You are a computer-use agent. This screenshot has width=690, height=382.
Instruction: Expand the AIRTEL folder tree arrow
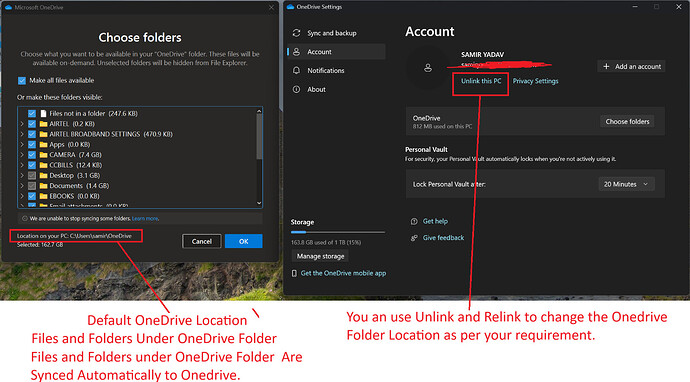click(x=22, y=124)
